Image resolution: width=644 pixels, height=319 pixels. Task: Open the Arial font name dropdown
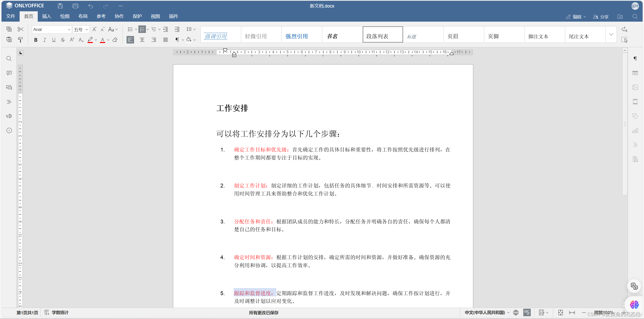[x=69, y=29]
